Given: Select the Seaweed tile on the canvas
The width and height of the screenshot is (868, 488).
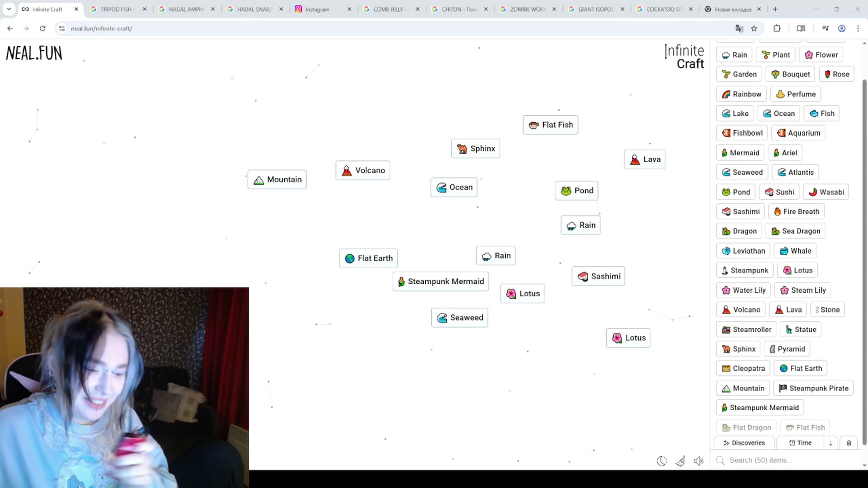Looking at the screenshot, I should (460, 318).
